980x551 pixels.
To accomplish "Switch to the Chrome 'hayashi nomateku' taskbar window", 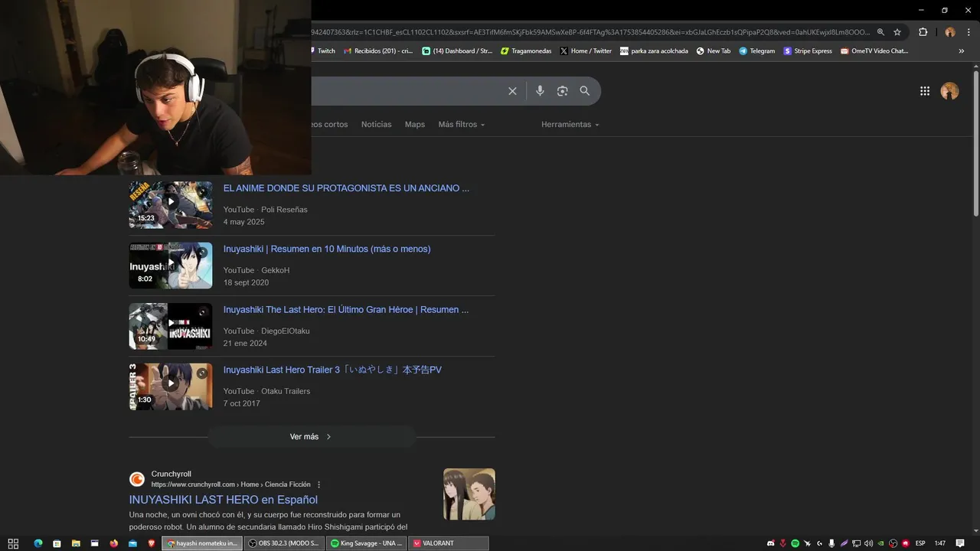I will (x=202, y=543).
